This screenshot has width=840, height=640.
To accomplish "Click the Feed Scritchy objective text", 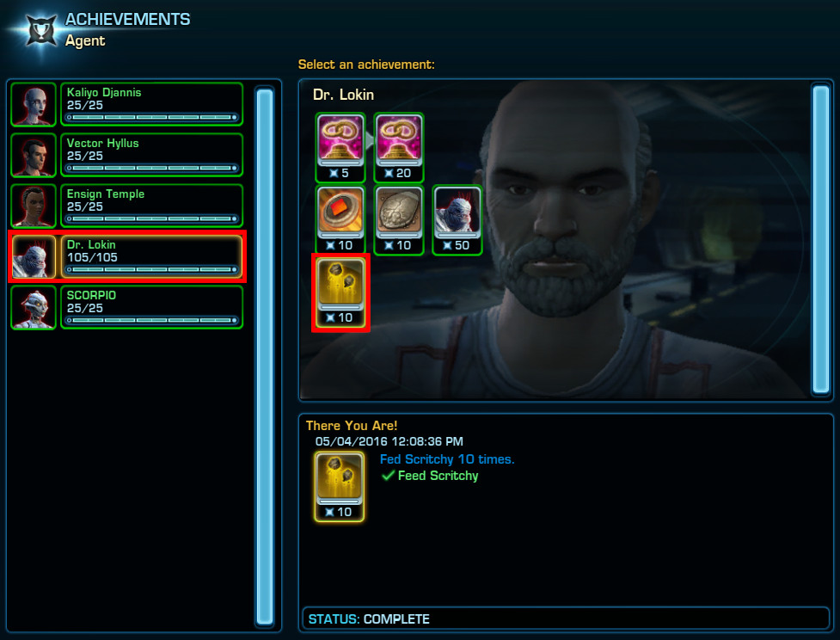I will pos(438,476).
